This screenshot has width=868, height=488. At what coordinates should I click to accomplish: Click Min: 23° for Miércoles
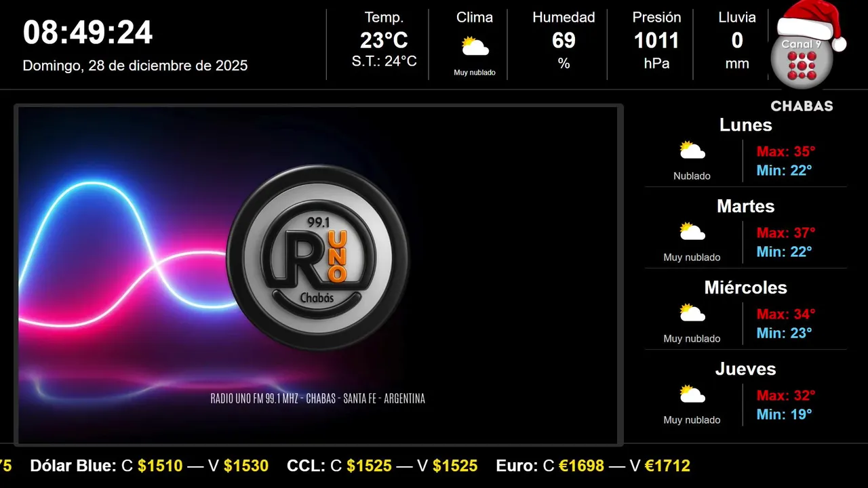[x=784, y=333]
